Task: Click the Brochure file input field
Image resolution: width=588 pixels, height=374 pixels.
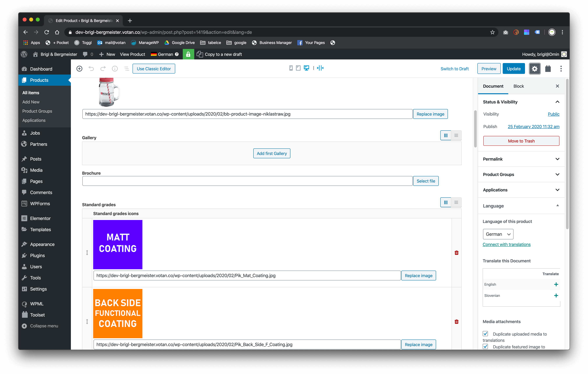Action: 247,181
